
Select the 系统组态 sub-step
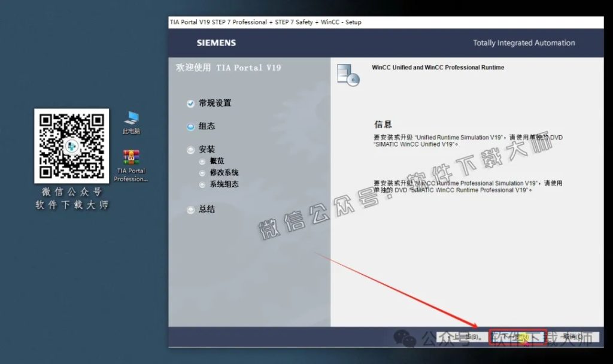pos(223,184)
